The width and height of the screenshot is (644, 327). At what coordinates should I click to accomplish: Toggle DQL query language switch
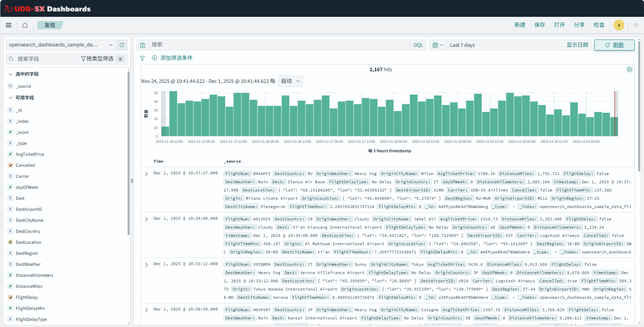click(x=418, y=45)
